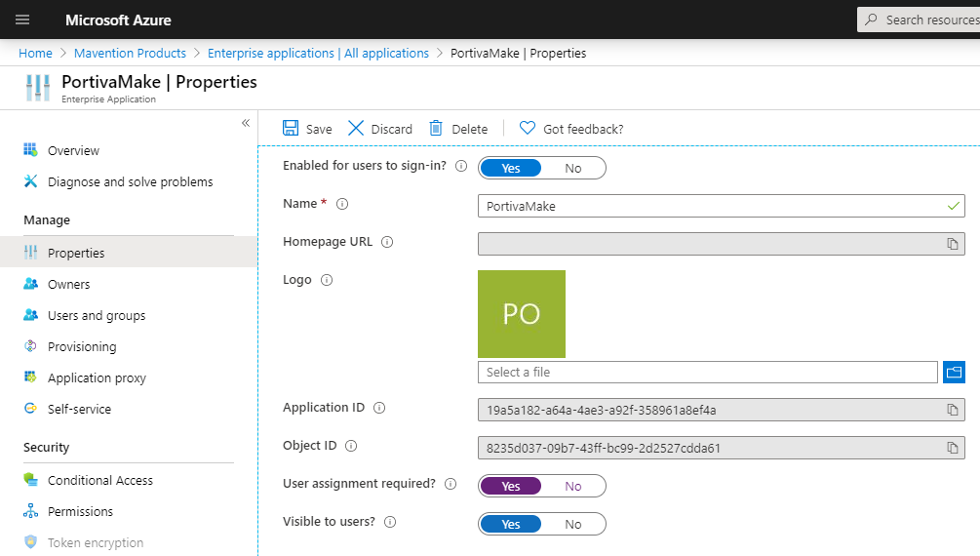Click into the Name text field

[x=712, y=206]
